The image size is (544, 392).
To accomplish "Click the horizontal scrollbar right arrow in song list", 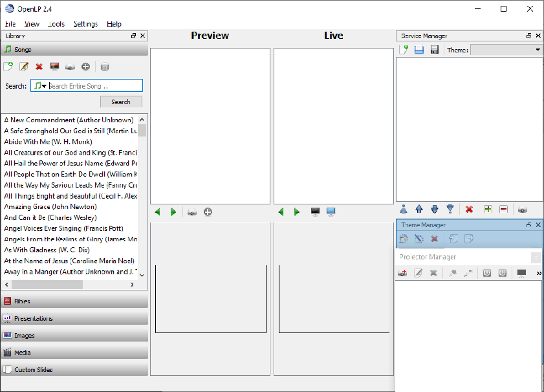I will pyautogui.click(x=132, y=285).
